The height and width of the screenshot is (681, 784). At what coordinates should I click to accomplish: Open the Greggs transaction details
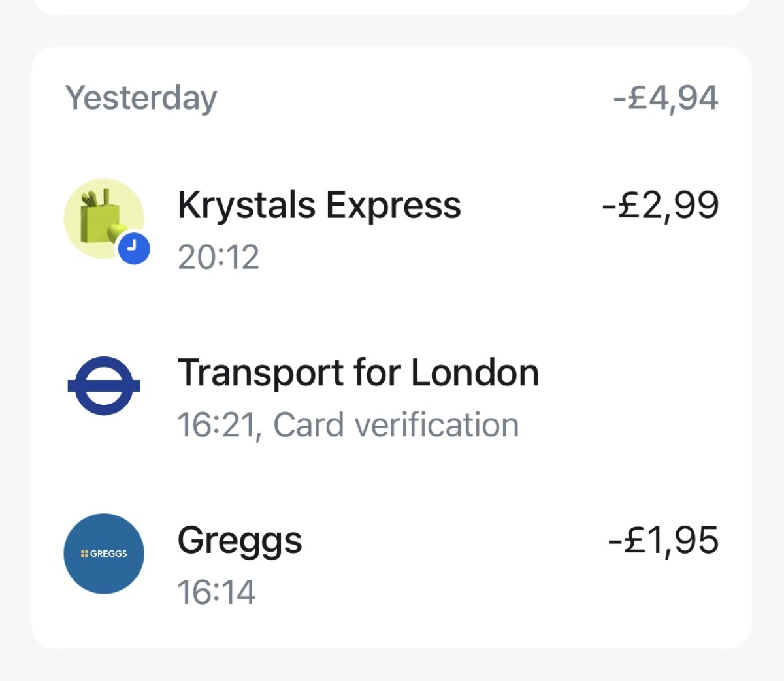(240, 541)
